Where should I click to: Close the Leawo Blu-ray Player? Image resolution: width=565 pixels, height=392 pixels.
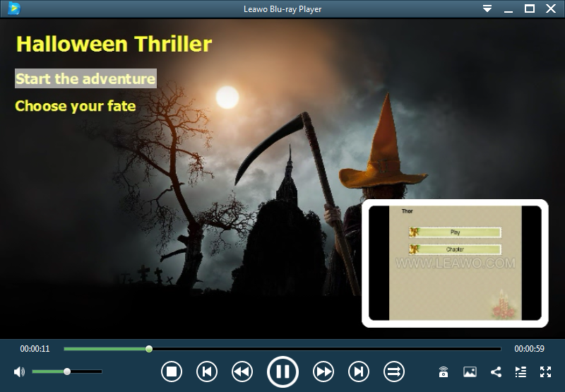click(551, 8)
